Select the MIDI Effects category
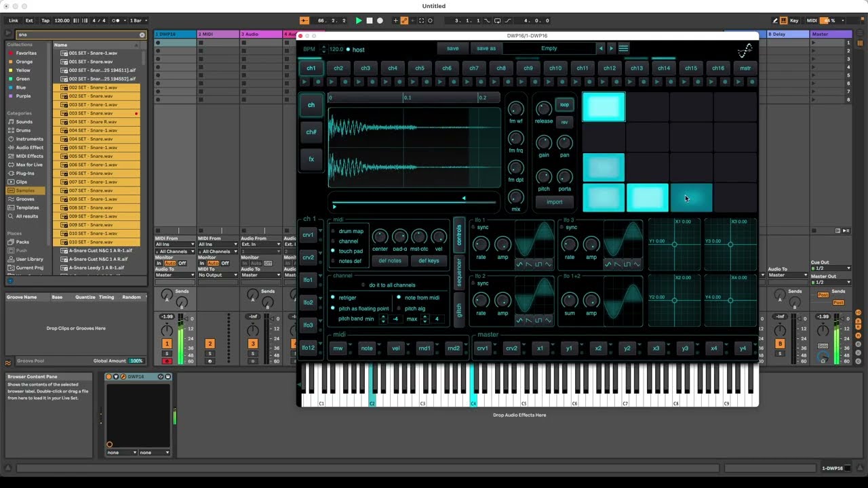 point(29,156)
